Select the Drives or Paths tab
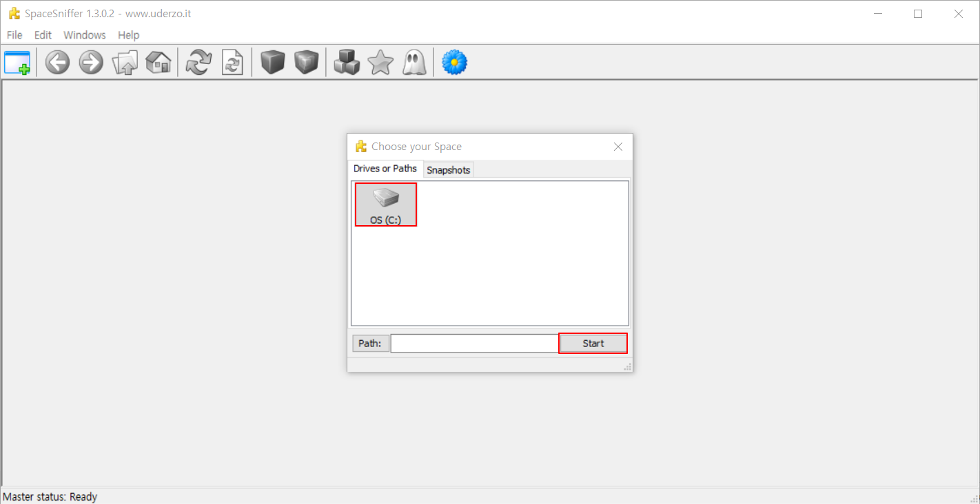 tap(385, 169)
